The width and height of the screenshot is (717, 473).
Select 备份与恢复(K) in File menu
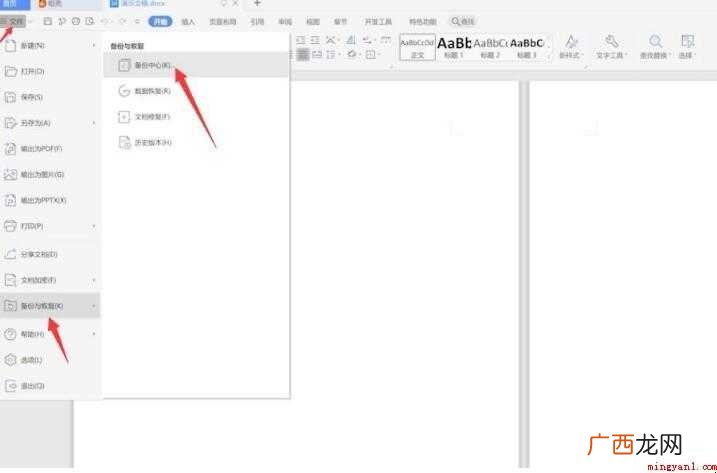tap(50, 306)
